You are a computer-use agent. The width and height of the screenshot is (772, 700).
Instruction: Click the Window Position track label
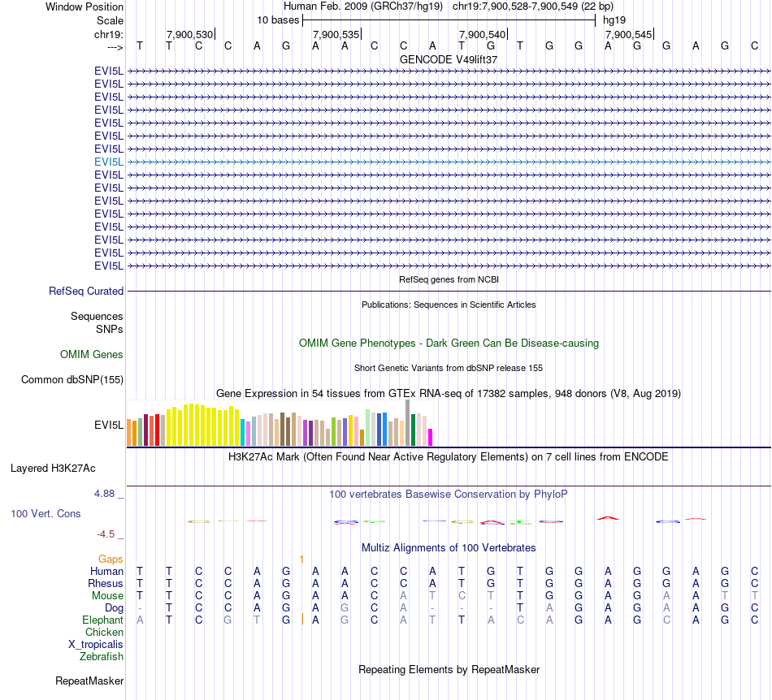point(85,6)
